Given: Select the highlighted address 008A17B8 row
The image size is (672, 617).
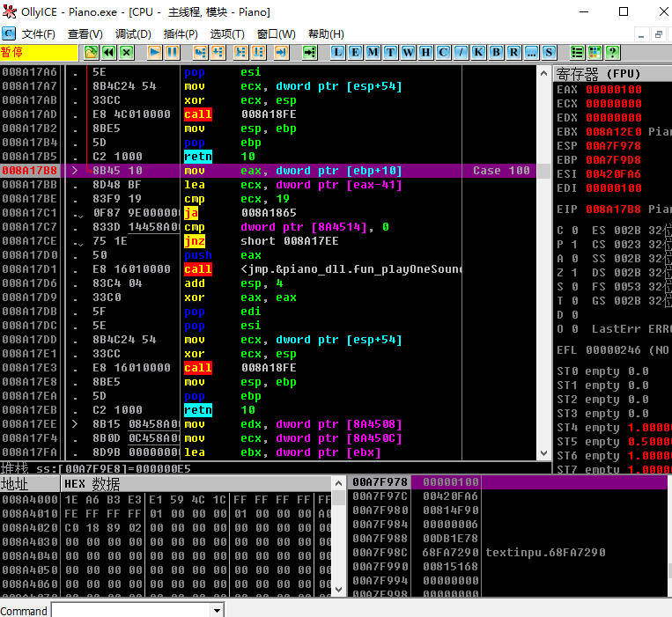Looking at the screenshot, I should coord(268,171).
